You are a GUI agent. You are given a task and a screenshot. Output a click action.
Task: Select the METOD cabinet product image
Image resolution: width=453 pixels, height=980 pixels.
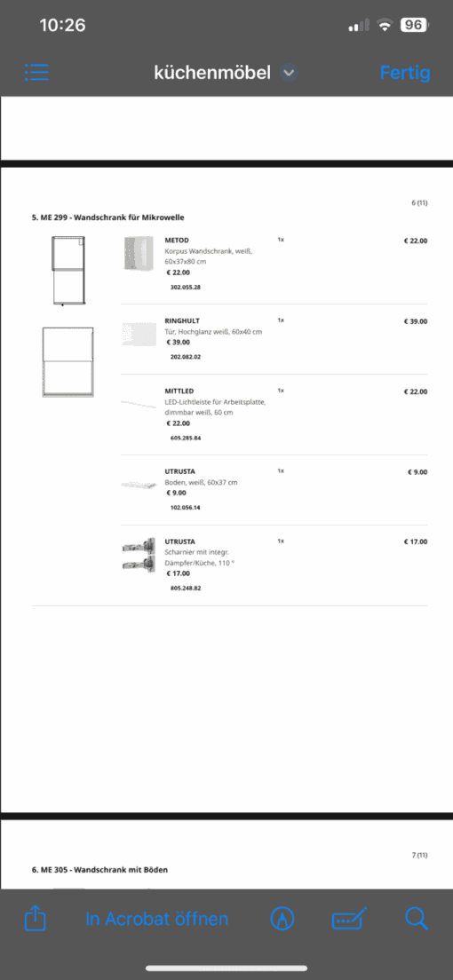click(x=139, y=253)
